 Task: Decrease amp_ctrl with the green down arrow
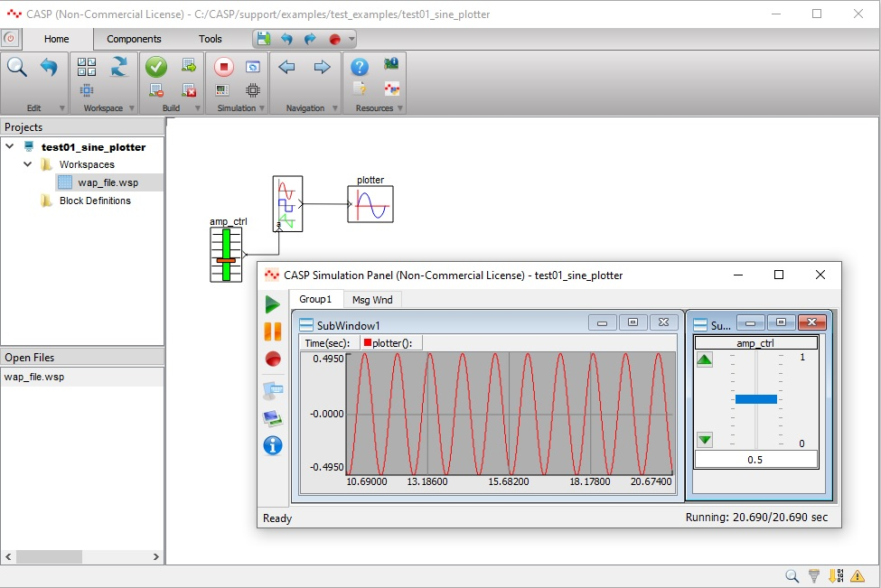705,440
